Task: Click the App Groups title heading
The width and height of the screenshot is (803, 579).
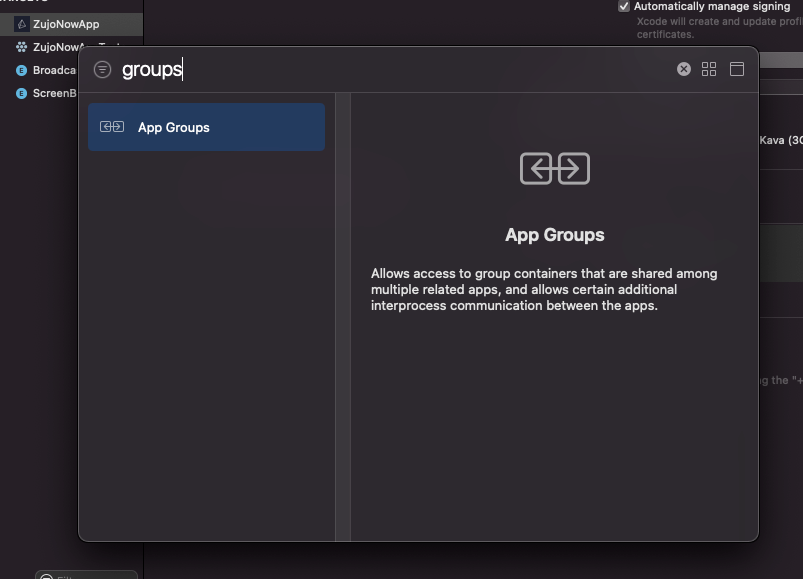Action: pyautogui.click(x=554, y=234)
